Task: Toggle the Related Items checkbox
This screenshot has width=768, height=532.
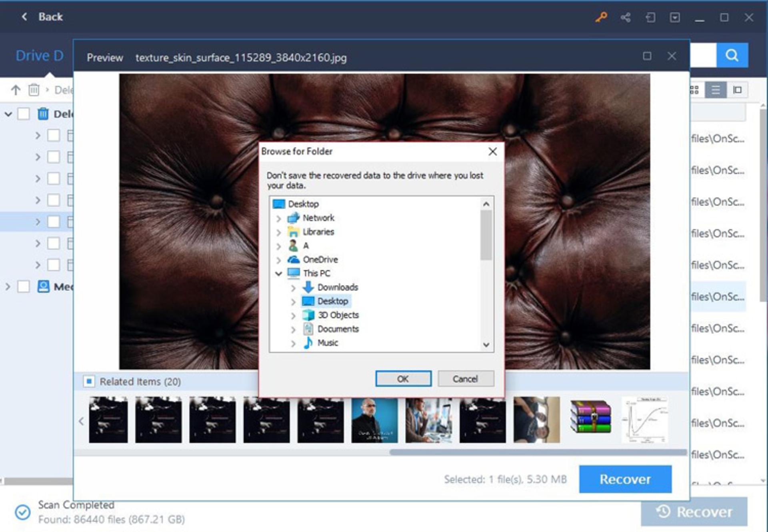Action: tap(89, 381)
